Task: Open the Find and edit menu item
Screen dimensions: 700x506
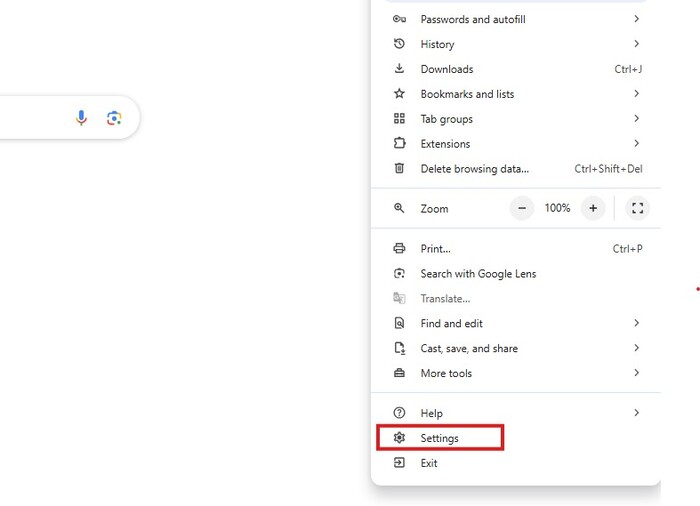Action: (x=516, y=323)
